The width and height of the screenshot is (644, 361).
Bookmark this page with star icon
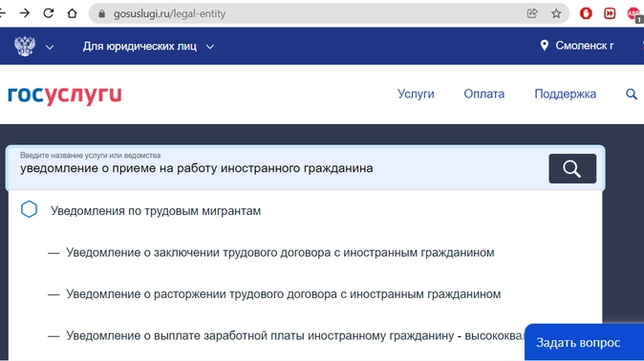pos(556,13)
